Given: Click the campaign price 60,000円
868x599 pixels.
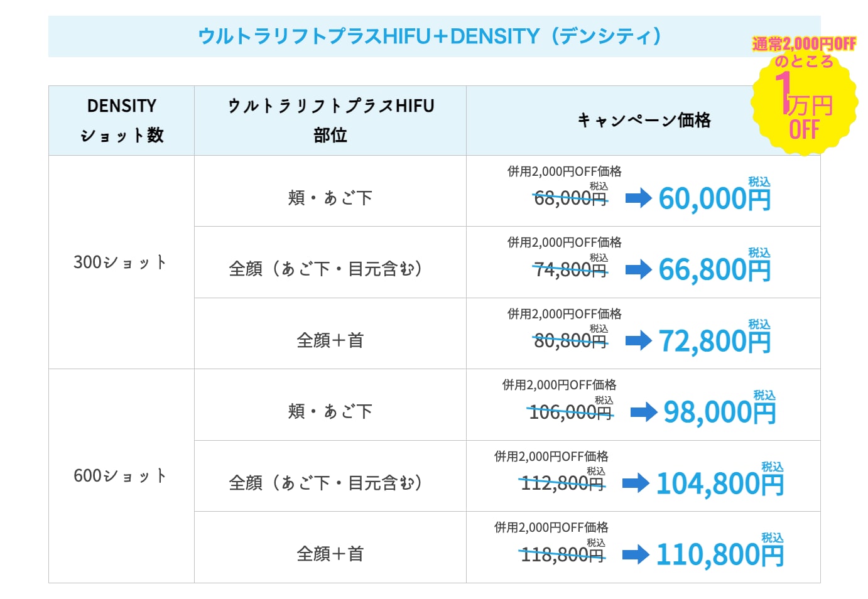Looking at the screenshot, I should (x=715, y=199).
